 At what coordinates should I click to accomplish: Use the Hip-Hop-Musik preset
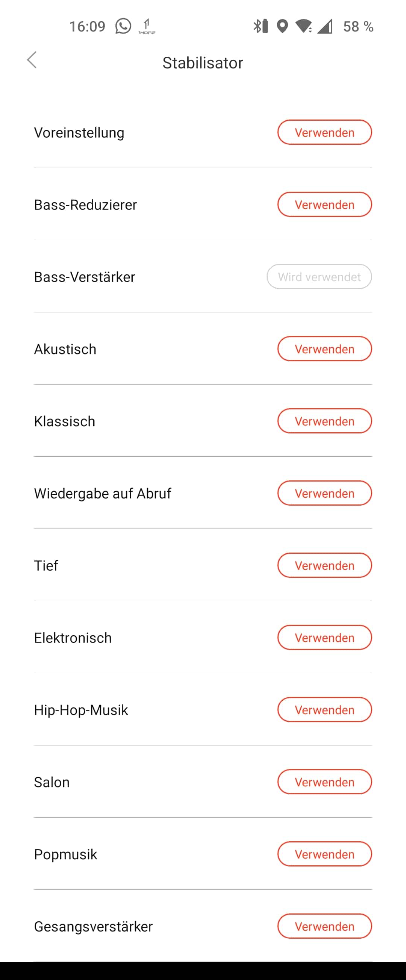point(324,710)
